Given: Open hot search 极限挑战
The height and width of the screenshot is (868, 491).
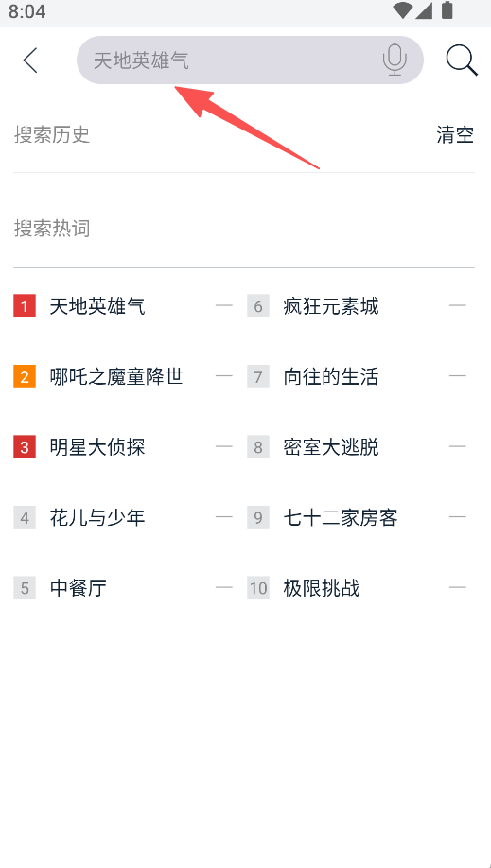Looking at the screenshot, I should pos(322,587).
